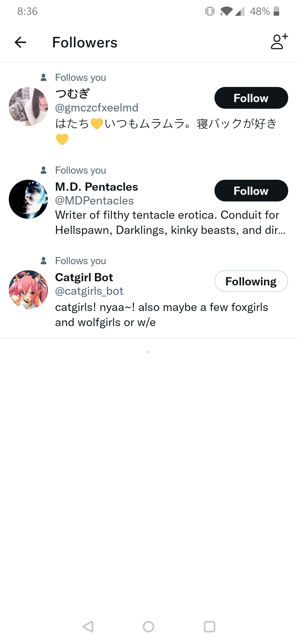Select M.D. Pentacles bio text

click(x=170, y=222)
